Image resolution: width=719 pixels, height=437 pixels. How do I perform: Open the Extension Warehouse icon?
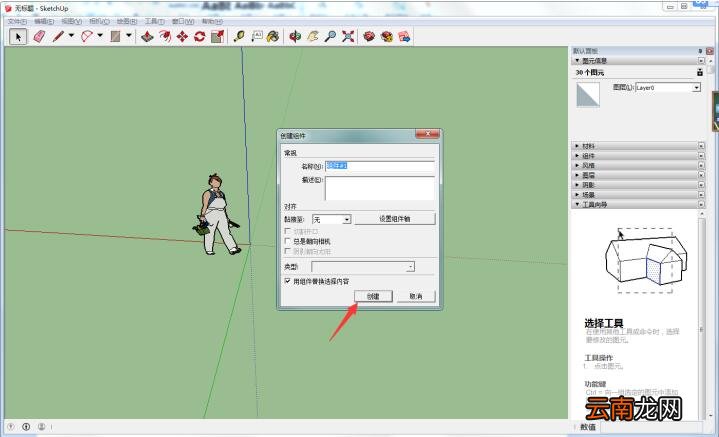pos(387,36)
